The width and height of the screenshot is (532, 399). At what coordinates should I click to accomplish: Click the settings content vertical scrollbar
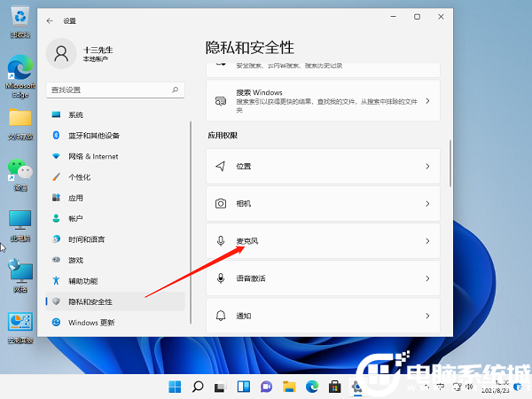click(450, 163)
